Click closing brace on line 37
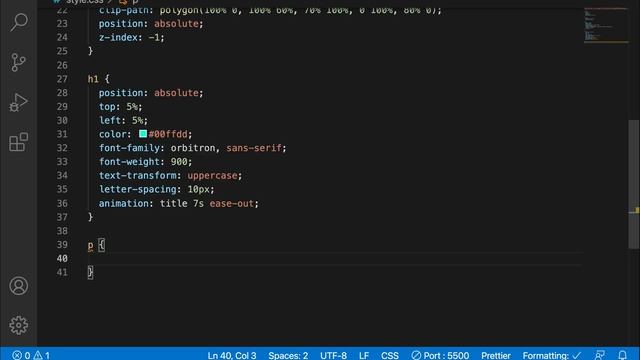640x360 pixels. (x=90, y=217)
